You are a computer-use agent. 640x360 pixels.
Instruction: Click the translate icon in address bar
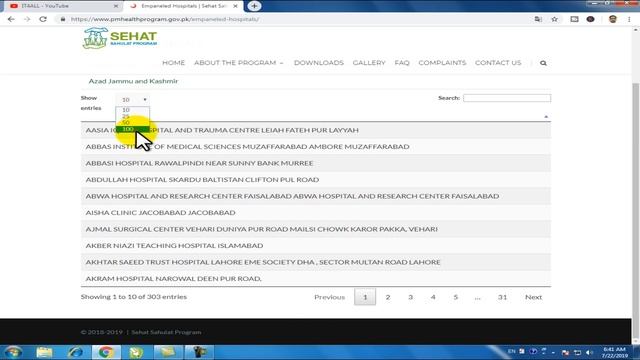(x=538, y=19)
